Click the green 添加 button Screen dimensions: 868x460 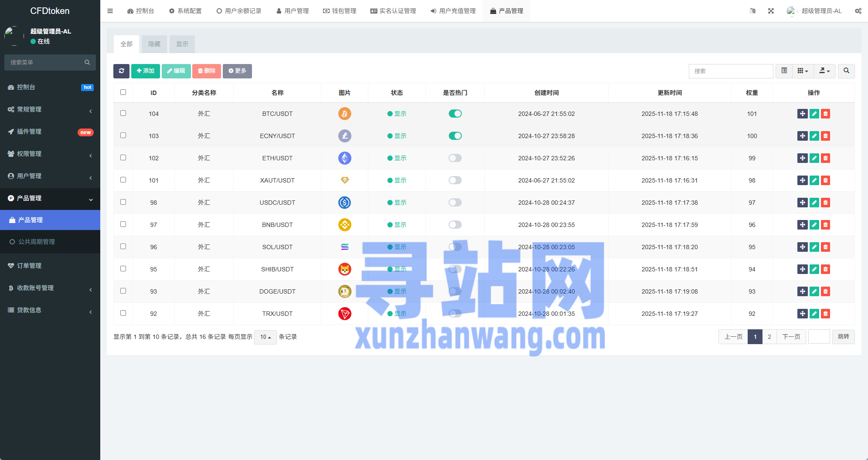146,71
